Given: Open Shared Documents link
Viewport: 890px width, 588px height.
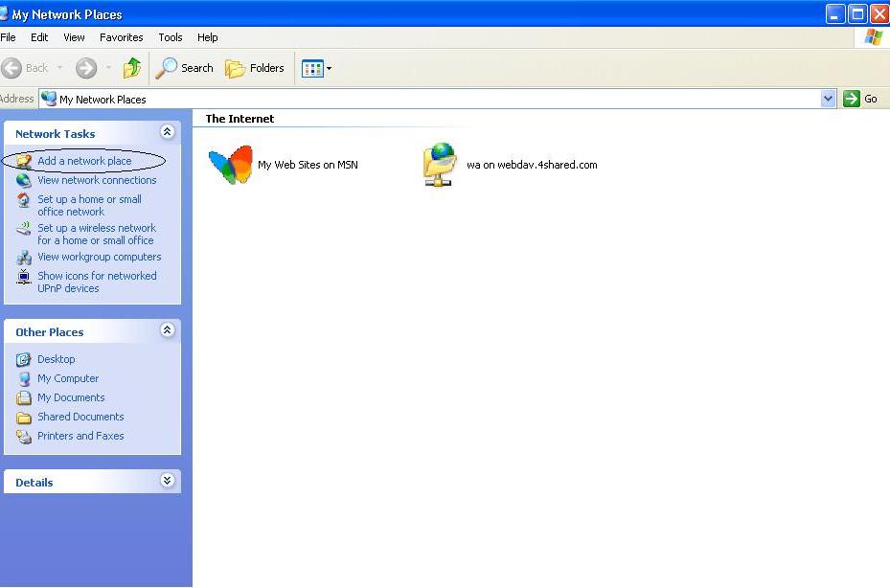Looking at the screenshot, I should [x=80, y=418].
